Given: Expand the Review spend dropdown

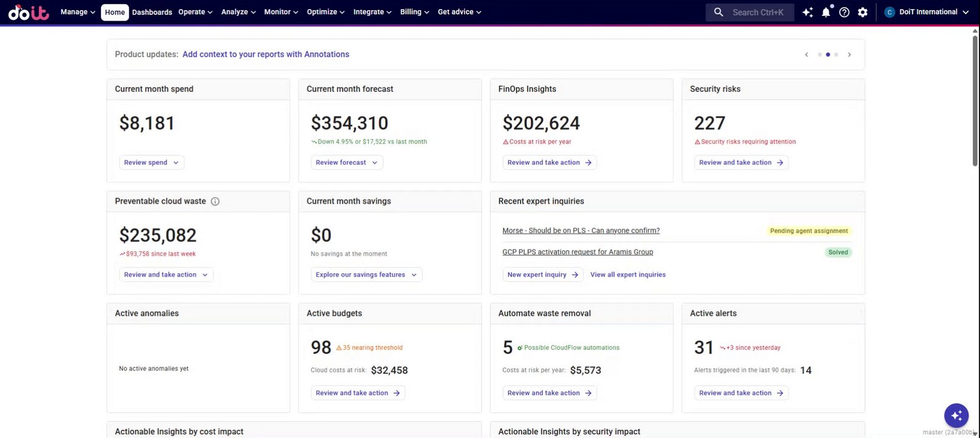Looking at the screenshot, I should pyautogui.click(x=151, y=162).
